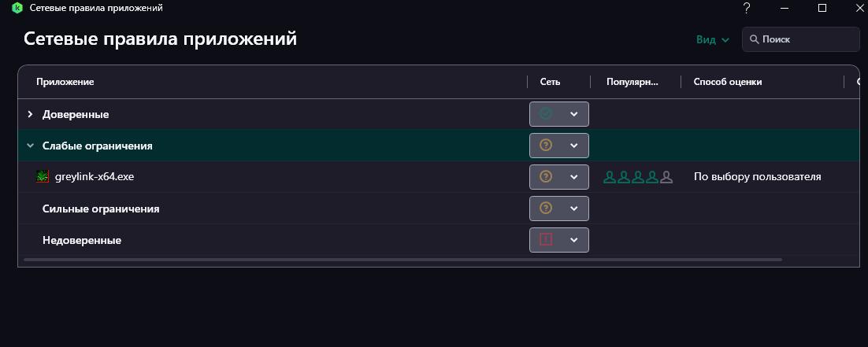Click the green allow icon for Доверенные
868x347 pixels.
[x=546, y=114]
